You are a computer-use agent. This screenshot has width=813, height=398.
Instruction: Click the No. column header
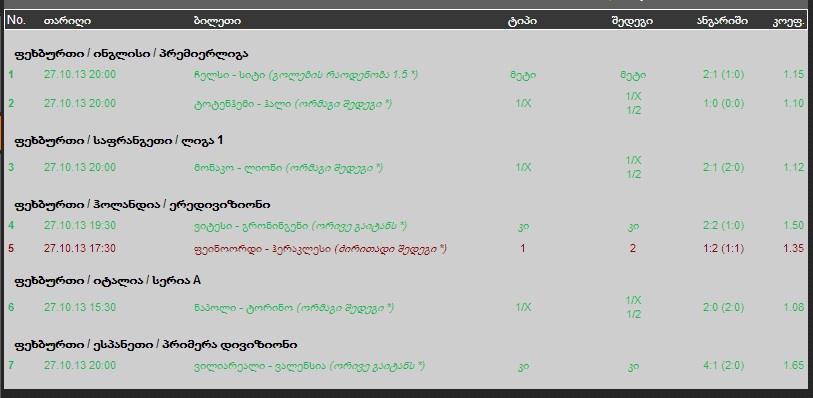(16, 21)
